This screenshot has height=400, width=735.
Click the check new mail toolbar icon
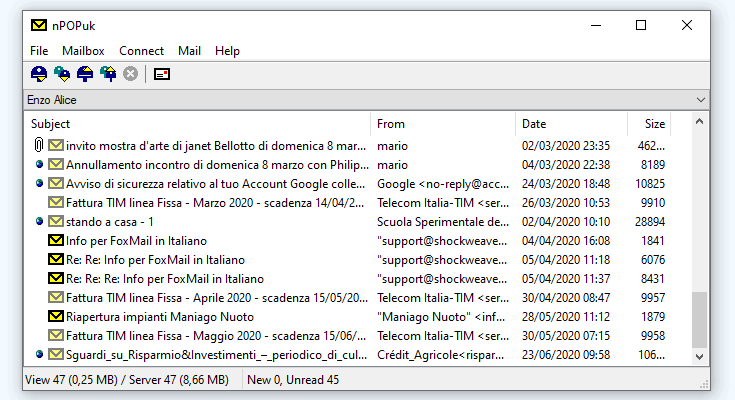coord(39,74)
